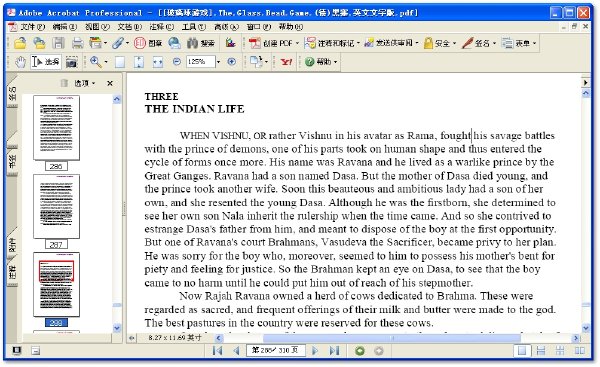Click the Save floppy disk icon

click(x=59, y=43)
